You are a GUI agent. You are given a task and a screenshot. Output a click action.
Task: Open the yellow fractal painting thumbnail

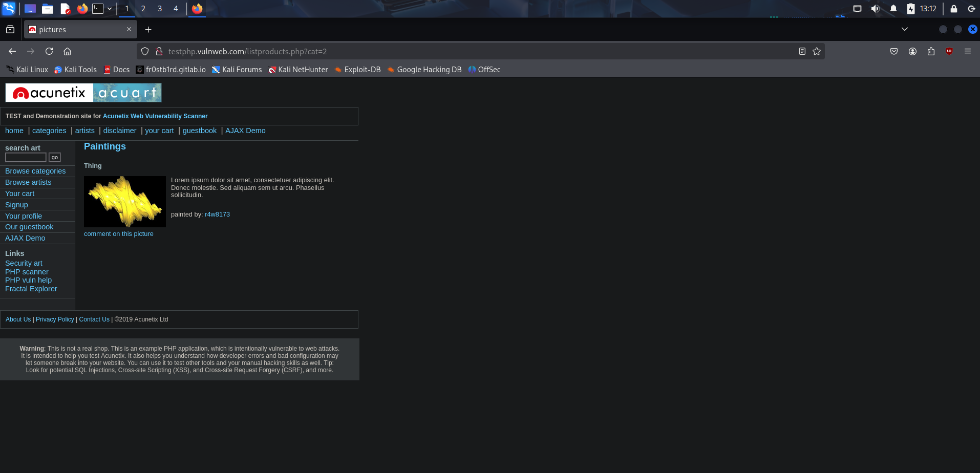(x=125, y=202)
